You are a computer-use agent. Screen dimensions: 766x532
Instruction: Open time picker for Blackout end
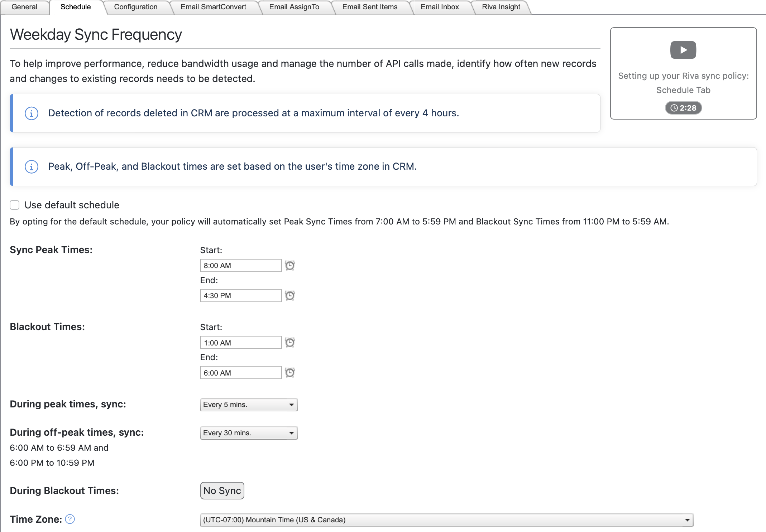tap(289, 373)
